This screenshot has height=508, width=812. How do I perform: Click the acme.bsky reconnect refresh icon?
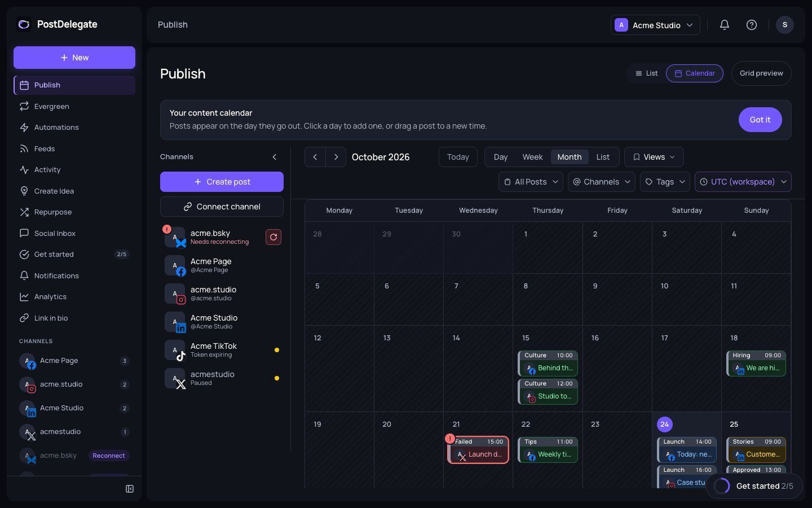tap(273, 237)
